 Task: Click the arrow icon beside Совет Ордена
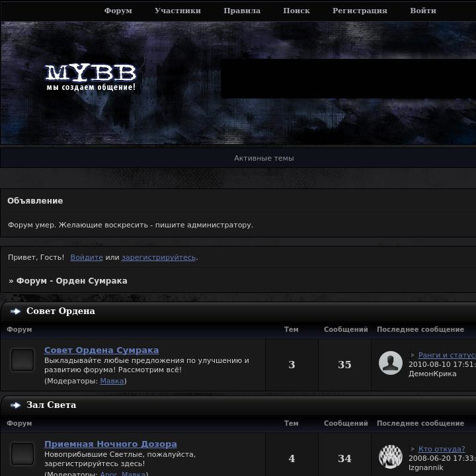point(15,311)
